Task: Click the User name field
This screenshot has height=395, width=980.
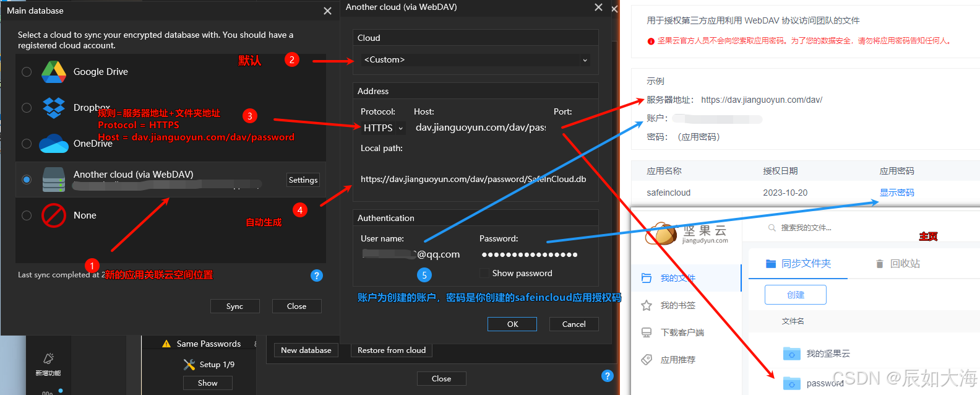Action: pyautogui.click(x=411, y=254)
